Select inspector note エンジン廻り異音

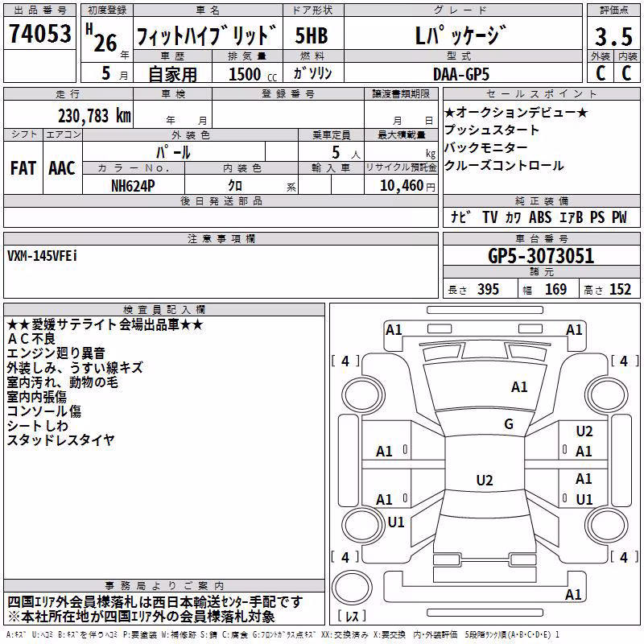pyautogui.click(x=56, y=353)
